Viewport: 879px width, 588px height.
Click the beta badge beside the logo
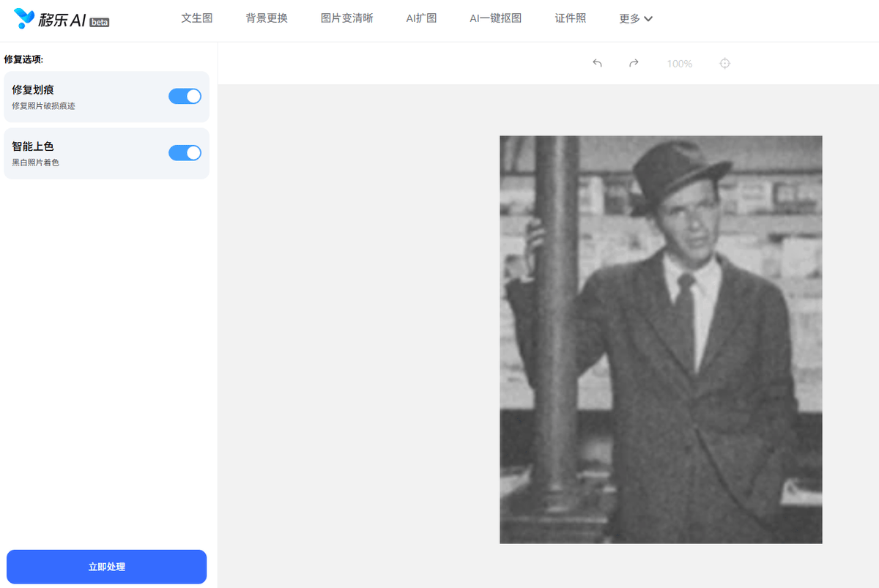click(99, 23)
